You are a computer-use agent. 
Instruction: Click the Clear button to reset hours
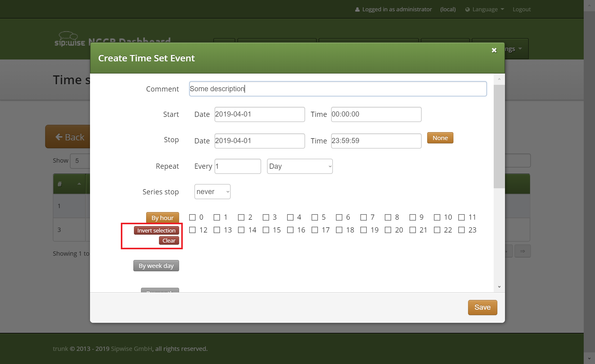click(x=169, y=240)
